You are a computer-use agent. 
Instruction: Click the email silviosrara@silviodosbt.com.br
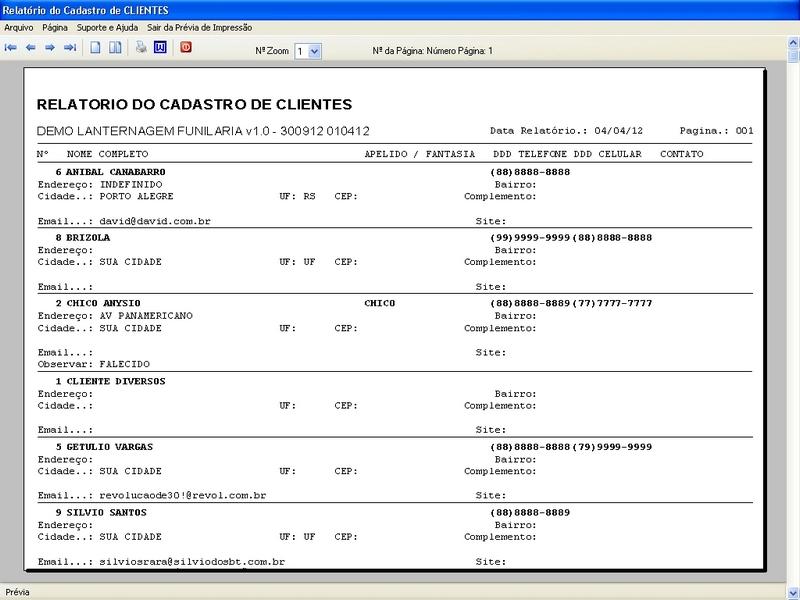click(x=192, y=562)
